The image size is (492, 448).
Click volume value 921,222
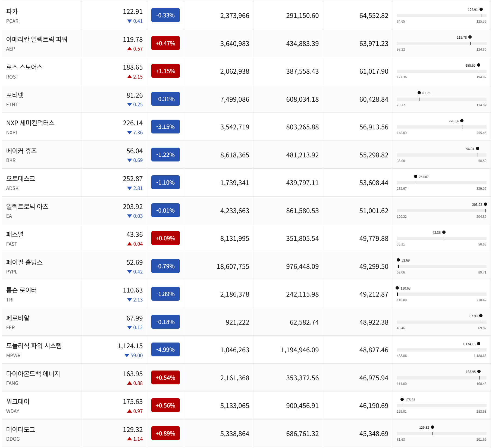237,322
